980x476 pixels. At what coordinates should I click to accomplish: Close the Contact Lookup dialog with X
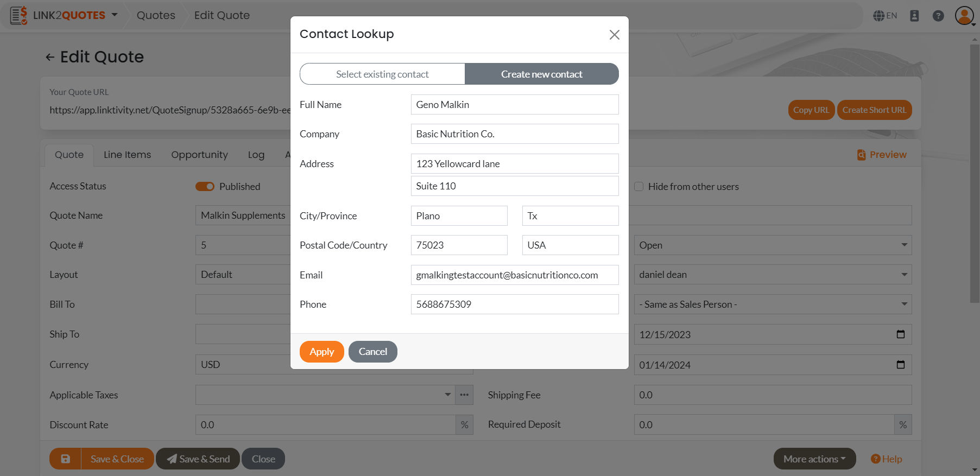[x=614, y=35]
